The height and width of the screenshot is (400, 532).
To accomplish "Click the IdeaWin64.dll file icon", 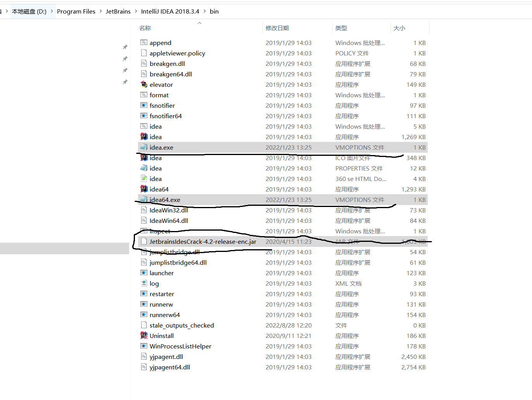I will coord(144,221).
